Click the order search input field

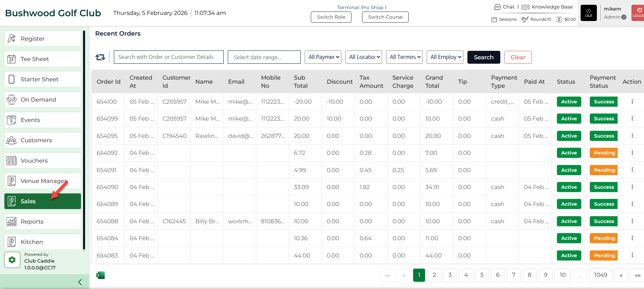(168, 57)
